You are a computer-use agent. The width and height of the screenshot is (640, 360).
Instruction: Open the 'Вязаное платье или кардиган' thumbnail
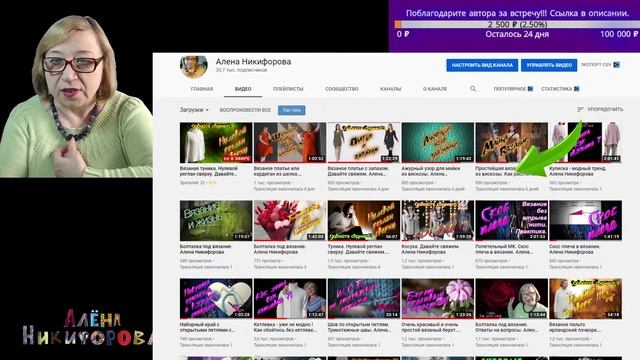[290, 142]
